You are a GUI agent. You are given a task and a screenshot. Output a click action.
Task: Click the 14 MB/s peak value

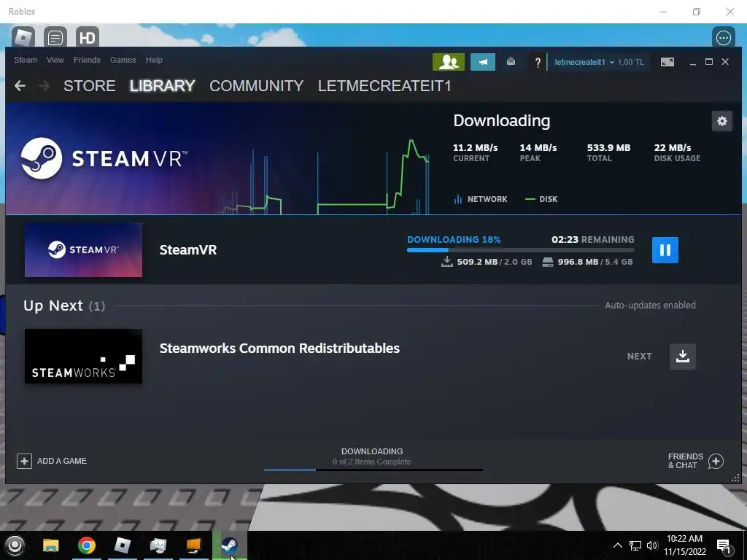coord(538,147)
